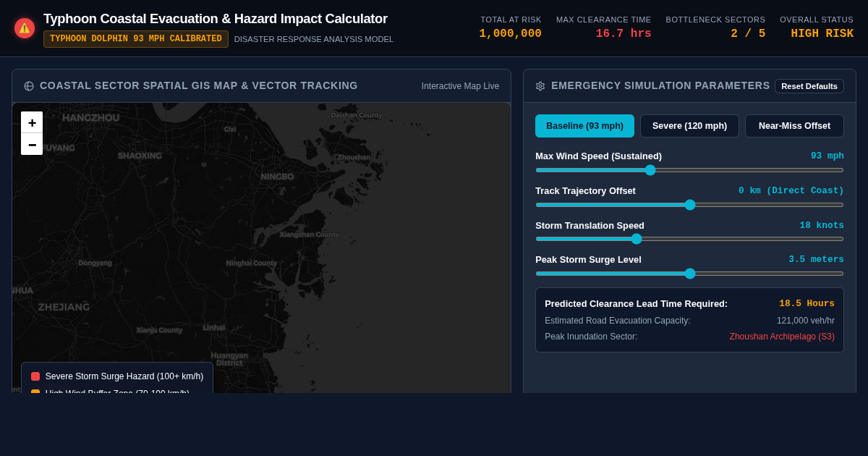The height and width of the screenshot is (456, 868).
Task: Click the HANGZHOU label on the map
Action: coord(90,118)
